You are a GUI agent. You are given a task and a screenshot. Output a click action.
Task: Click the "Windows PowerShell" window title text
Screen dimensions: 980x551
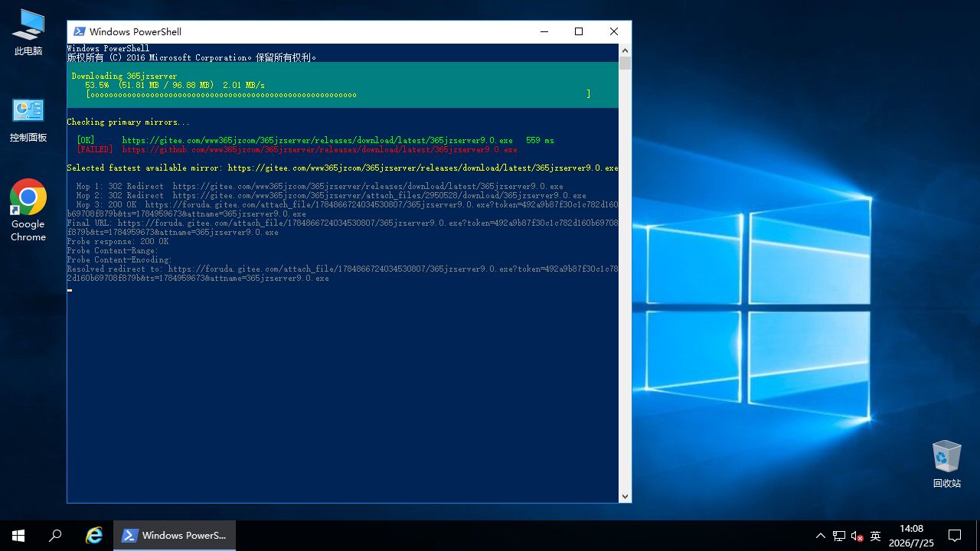pyautogui.click(x=136, y=31)
